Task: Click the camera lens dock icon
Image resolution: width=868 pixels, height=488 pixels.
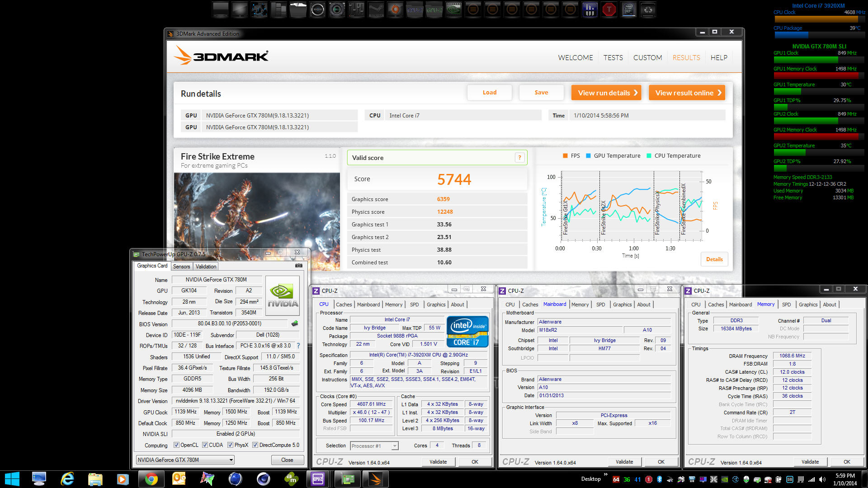Action: pyautogui.click(x=337, y=9)
